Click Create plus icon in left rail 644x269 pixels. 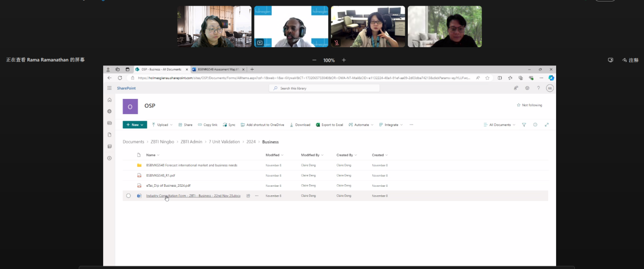click(x=109, y=158)
